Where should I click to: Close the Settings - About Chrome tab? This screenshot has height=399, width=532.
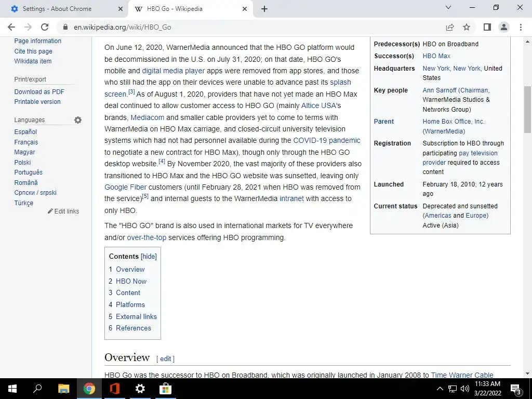[x=121, y=9]
